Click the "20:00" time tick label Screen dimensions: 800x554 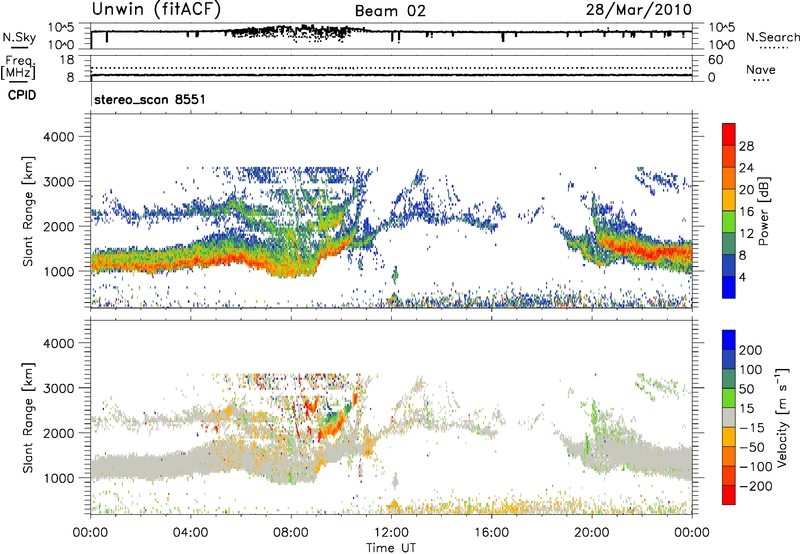[x=591, y=533]
